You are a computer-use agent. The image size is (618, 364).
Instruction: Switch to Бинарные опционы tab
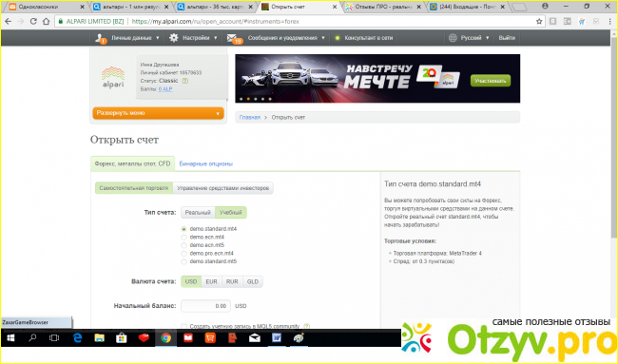(x=205, y=163)
